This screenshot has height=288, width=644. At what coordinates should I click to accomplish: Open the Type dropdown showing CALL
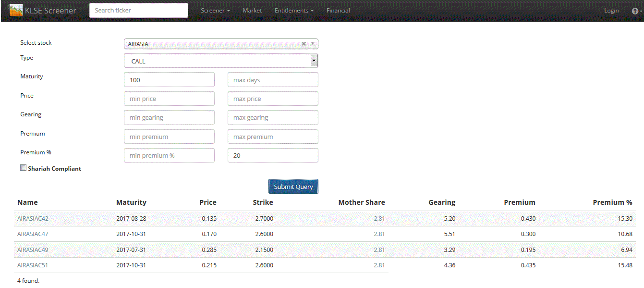click(x=314, y=60)
